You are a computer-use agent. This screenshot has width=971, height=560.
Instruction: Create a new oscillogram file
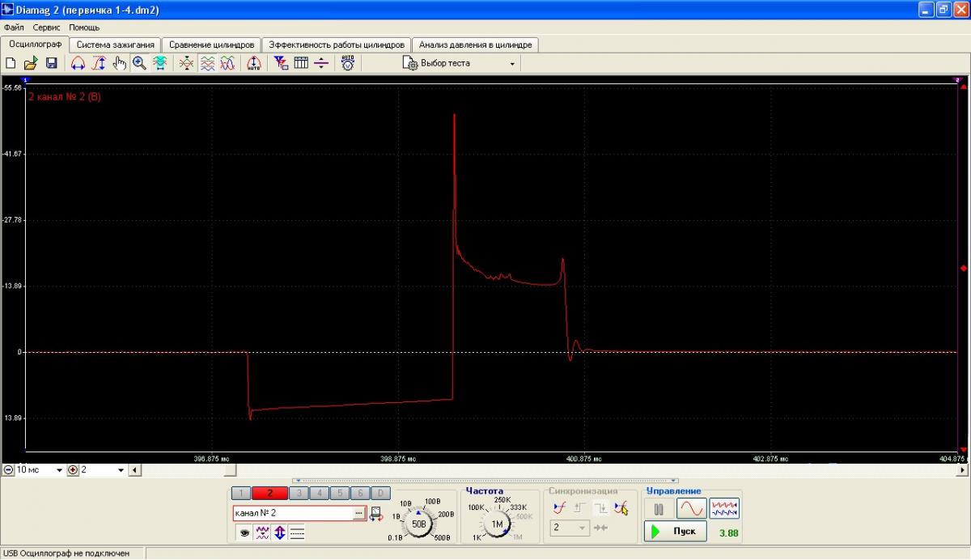12,63
